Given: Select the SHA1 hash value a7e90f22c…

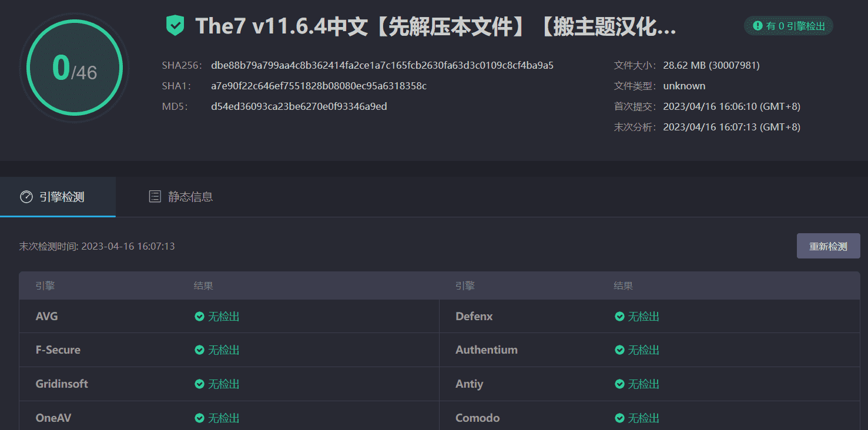Looking at the screenshot, I should pos(319,86).
